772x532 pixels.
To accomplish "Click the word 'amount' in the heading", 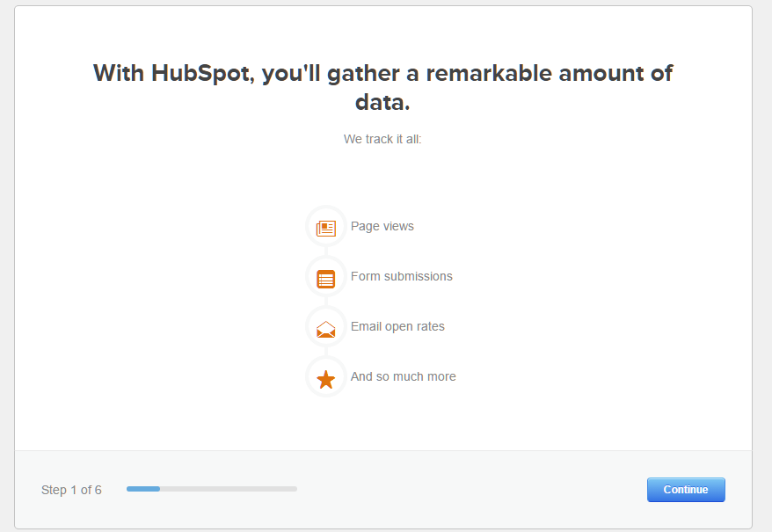I will [601, 73].
